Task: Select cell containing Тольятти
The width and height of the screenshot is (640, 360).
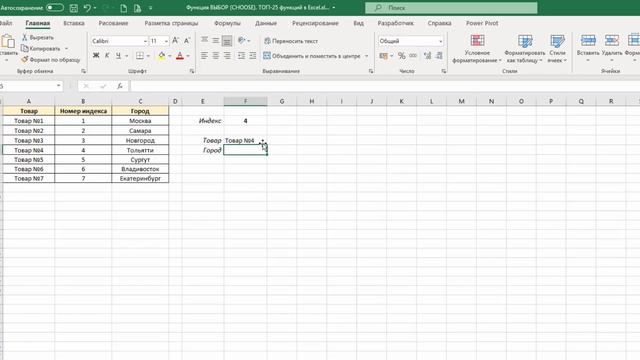Action: (140, 150)
